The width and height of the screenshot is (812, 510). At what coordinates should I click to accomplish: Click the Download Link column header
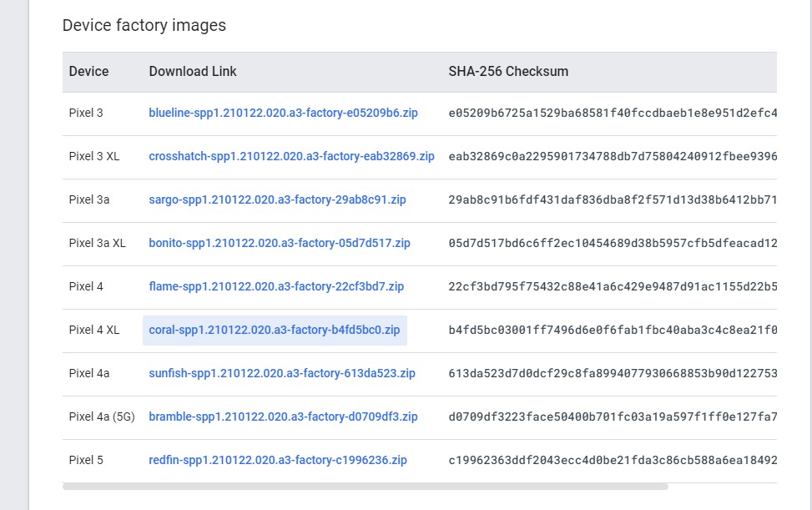pos(193,72)
